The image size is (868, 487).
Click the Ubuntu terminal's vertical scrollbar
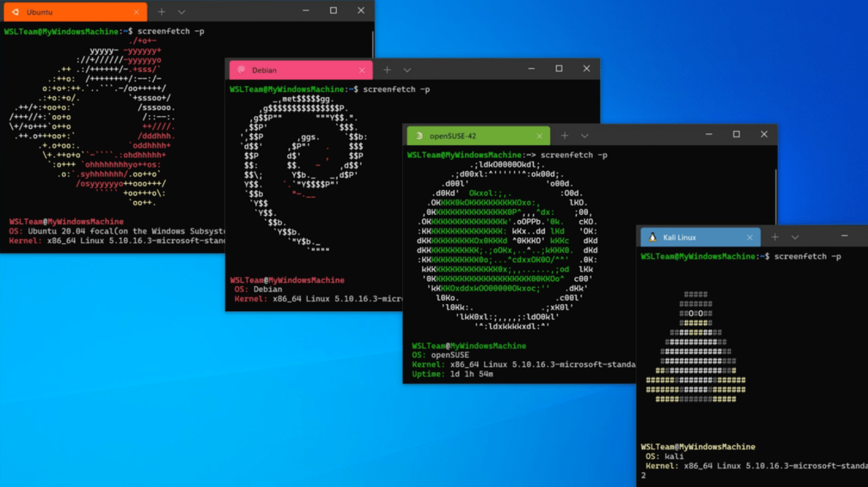[372, 45]
